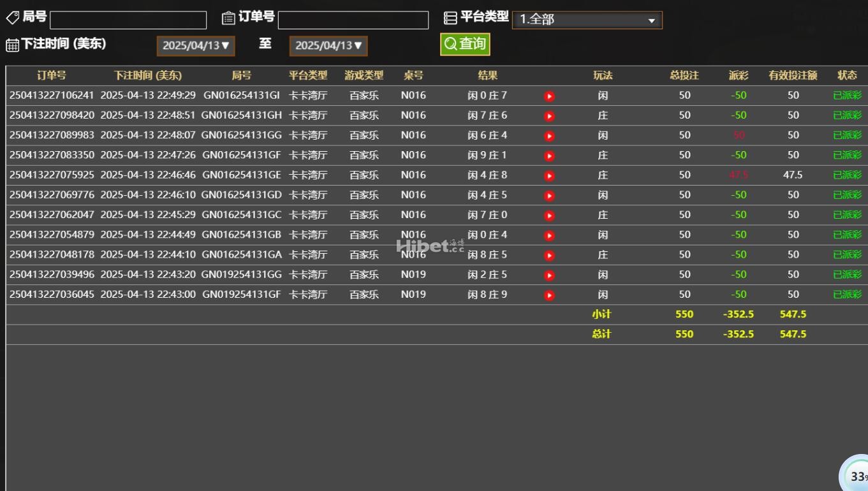Play replay for round GN016254131GC

click(549, 216)
